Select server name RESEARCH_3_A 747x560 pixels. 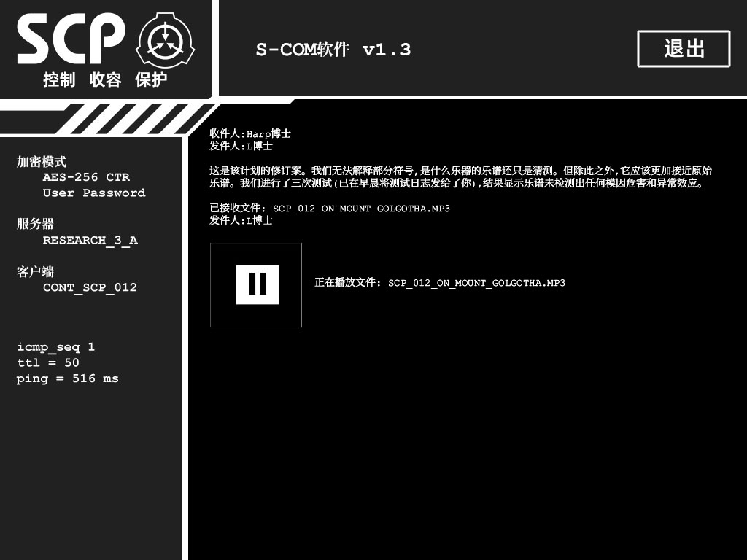[90, 240]
